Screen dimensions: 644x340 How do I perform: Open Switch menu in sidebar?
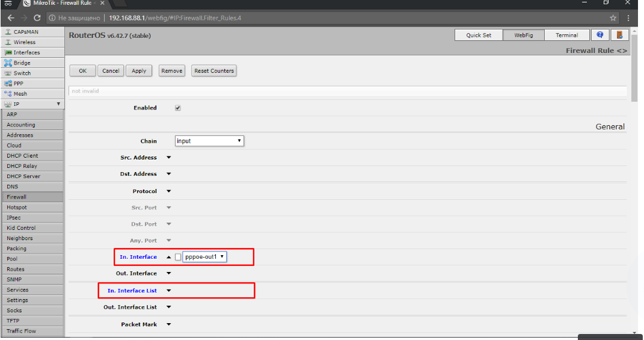pos(32,73)
